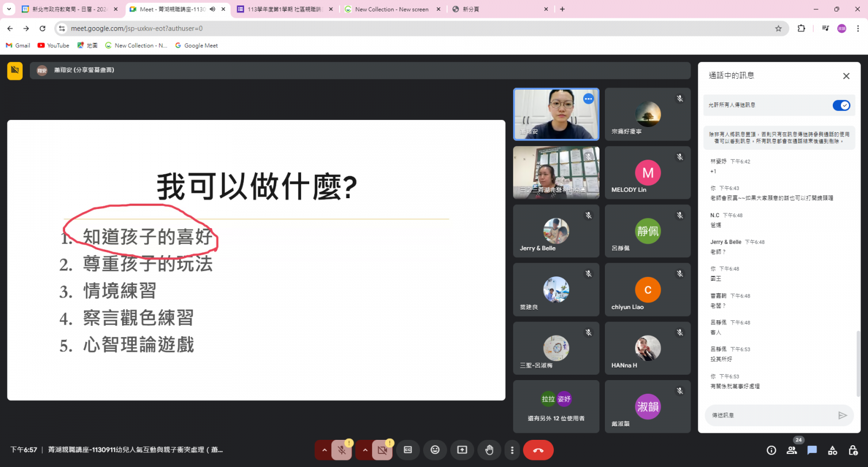Screen dimensions: 868x467
Task: Click the send message input field
Action: click(770, 415)
